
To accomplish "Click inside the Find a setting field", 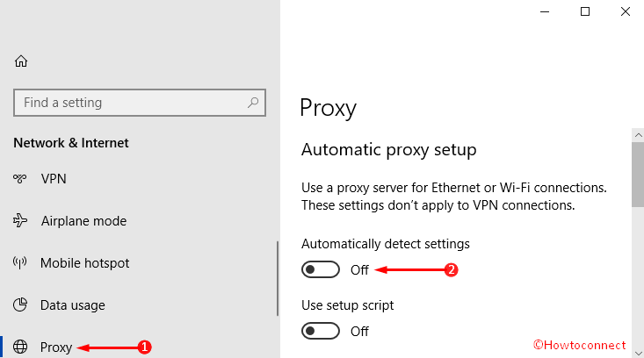I will point(140,103).
